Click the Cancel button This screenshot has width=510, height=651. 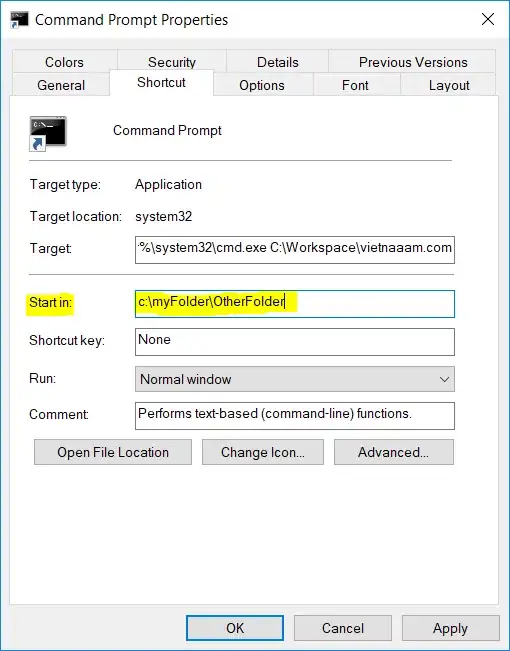pyautogui.click(x=343, y=628)
